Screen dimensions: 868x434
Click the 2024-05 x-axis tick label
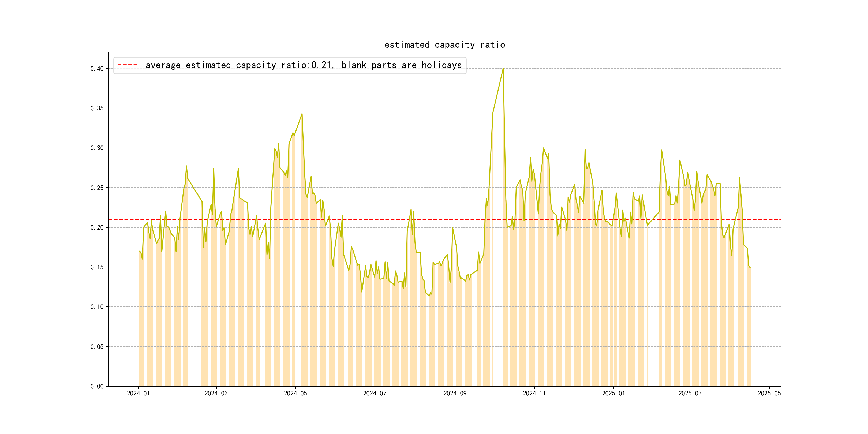pyautogui.click(x=295, y=393)
